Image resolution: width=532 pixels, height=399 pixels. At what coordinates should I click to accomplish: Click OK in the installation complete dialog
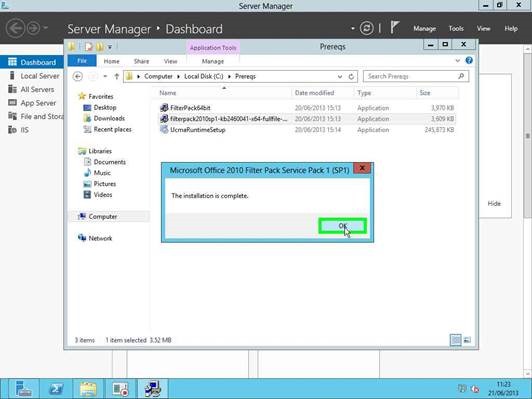click(x=343, y=226)
